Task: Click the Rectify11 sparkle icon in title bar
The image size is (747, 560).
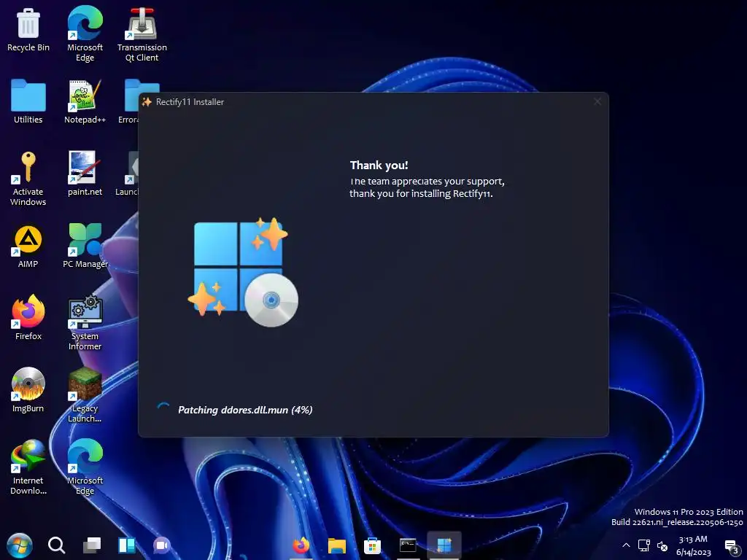Action: [x=147, y=102]
